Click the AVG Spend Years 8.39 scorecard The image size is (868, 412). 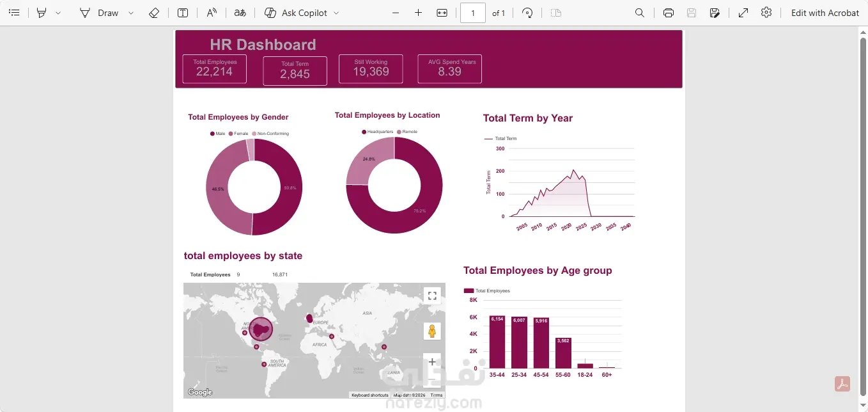[x=449, y=68]
